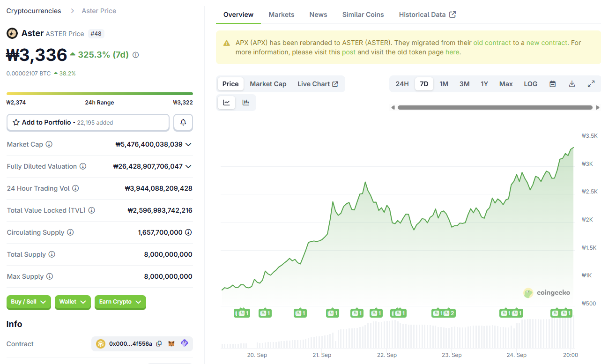Click the contract address 0x000...4f556a
601x364 pixels.
click(x=131, y=344)
